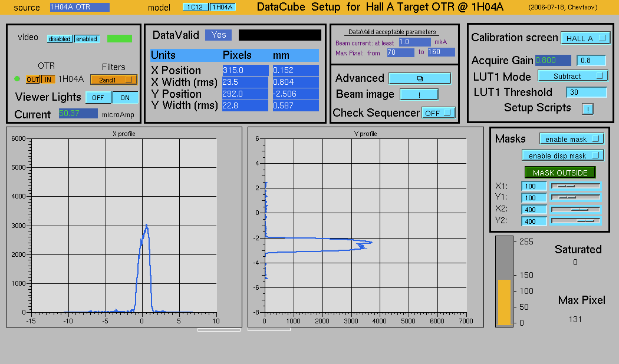This screenshot has width=619, height=364.
Task: Edit the LUT1 Threshold 30 field
Action: (586, 92)
